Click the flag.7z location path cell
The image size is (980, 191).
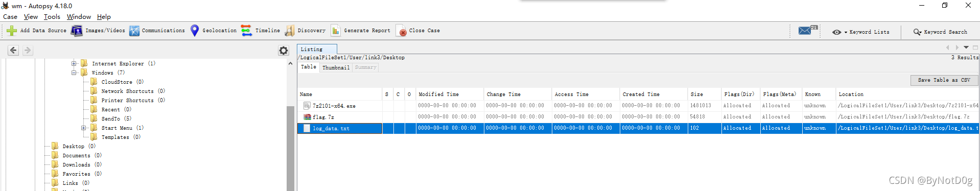pos(907,117)
